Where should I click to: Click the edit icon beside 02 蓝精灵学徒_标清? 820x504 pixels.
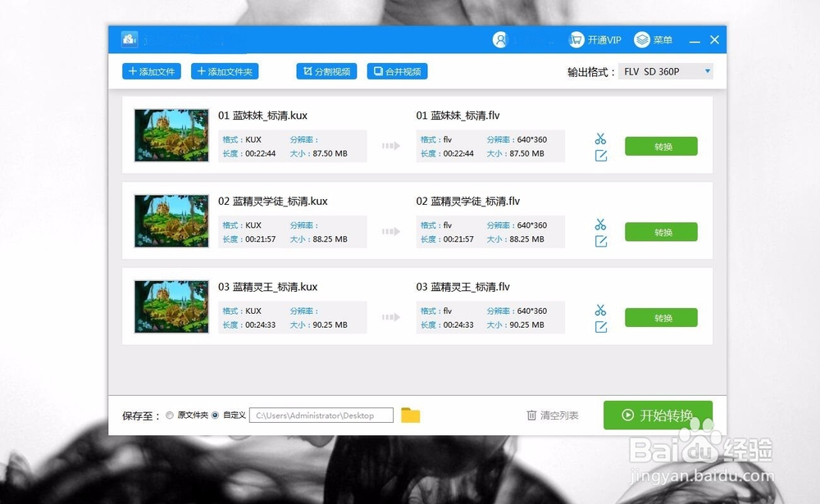pyautogui.click(x=600, y=241)
